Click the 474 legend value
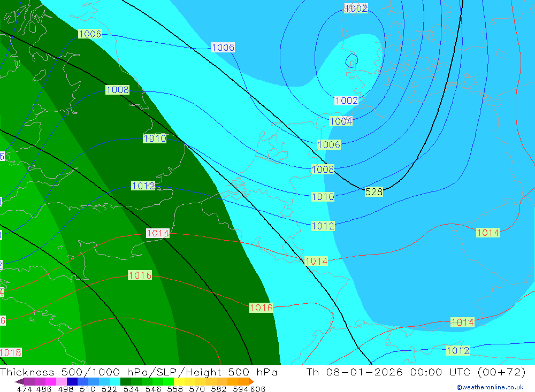Screen dimensions: 535x392 coord(24,389)
